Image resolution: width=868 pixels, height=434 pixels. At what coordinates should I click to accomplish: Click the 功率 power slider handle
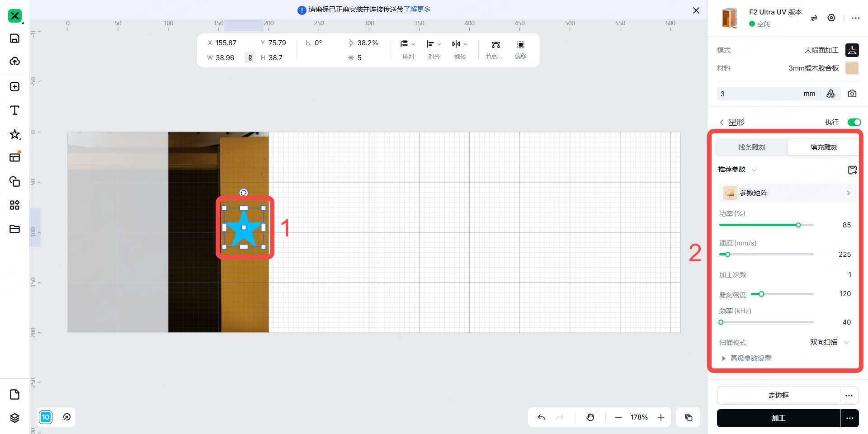click(798, 225)
